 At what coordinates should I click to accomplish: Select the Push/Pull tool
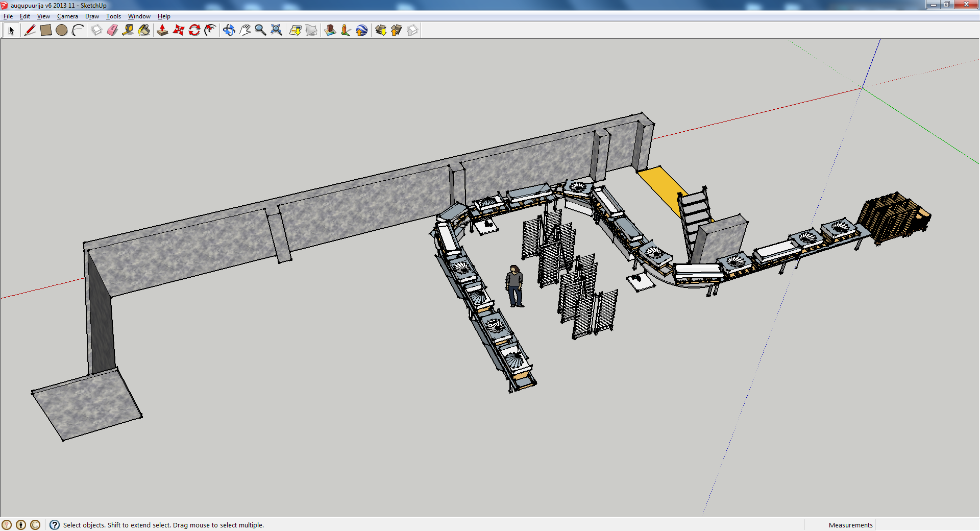[x=162, y=31]
